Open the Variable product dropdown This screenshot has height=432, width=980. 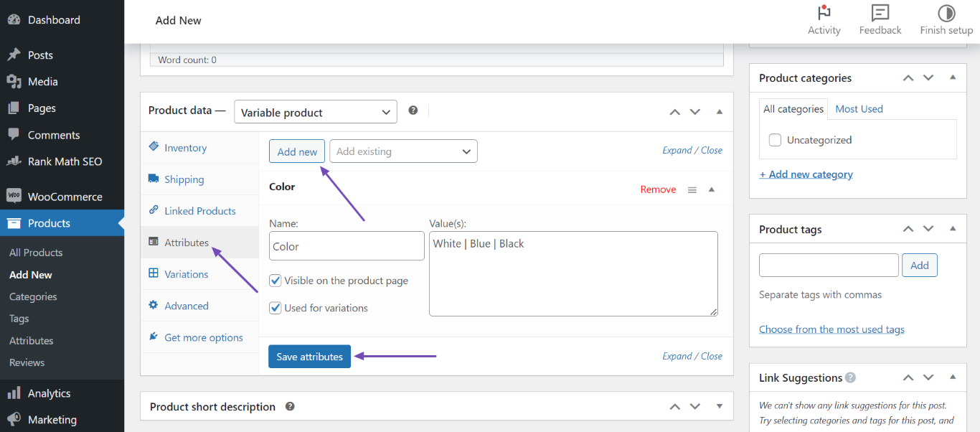coord(315,111)
